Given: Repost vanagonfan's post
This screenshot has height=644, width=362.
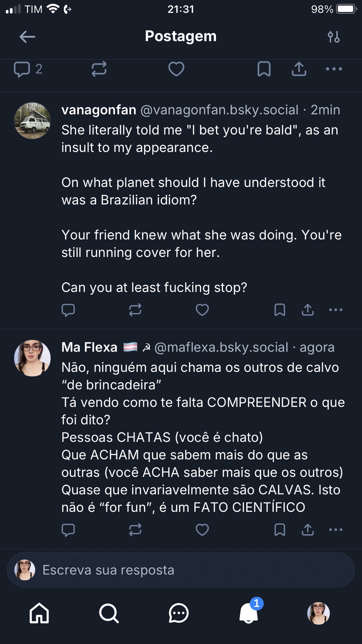Looking at the screenshot, I should tap(135, 310).
